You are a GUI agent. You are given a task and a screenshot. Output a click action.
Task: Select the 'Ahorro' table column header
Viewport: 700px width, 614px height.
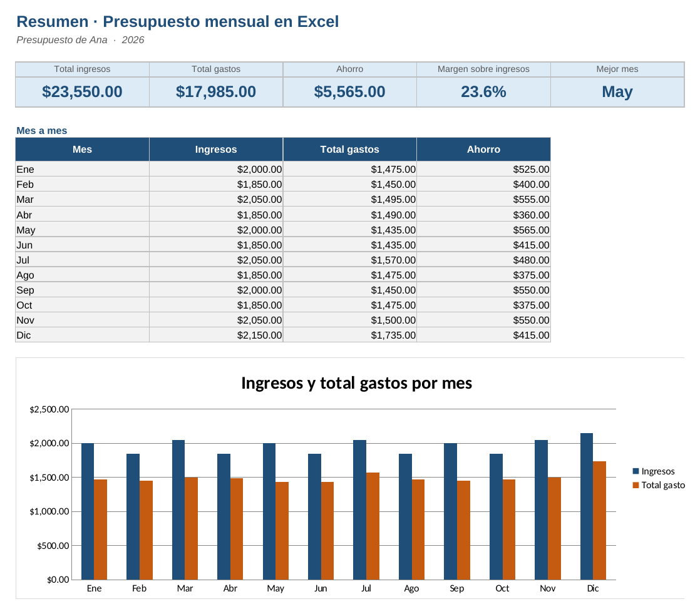483,150
